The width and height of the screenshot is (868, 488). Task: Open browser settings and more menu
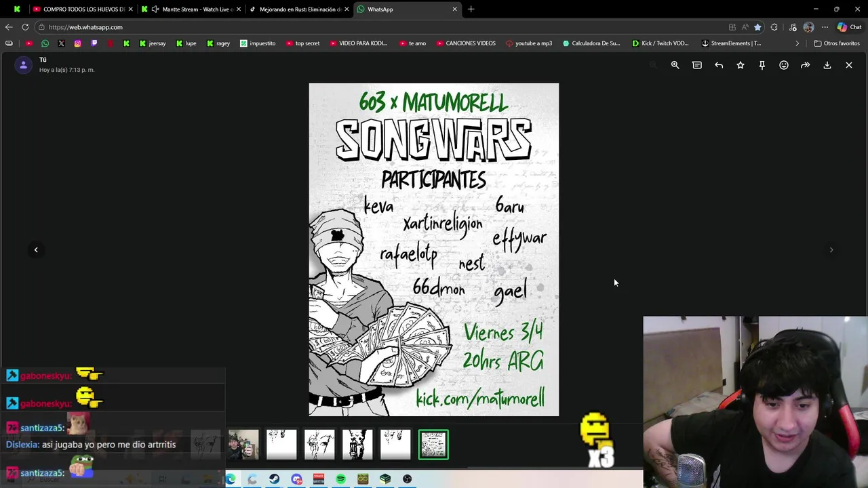pos(825,27)
